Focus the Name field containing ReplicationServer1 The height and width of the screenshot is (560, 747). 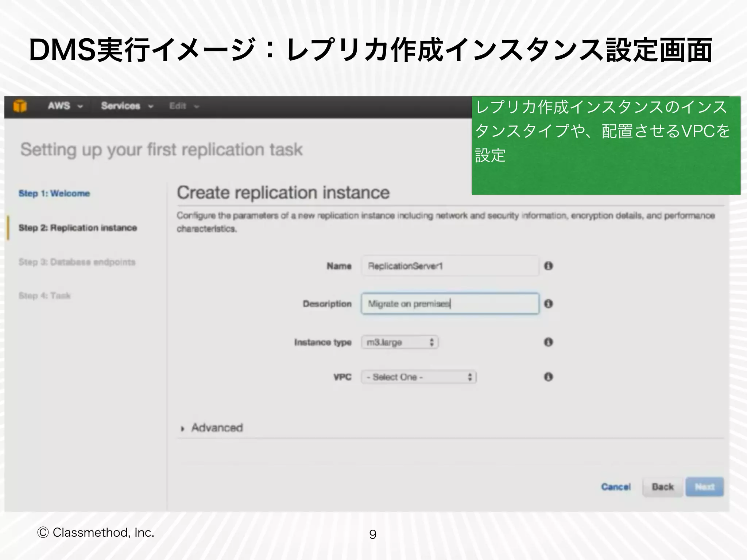click(450, 266)
